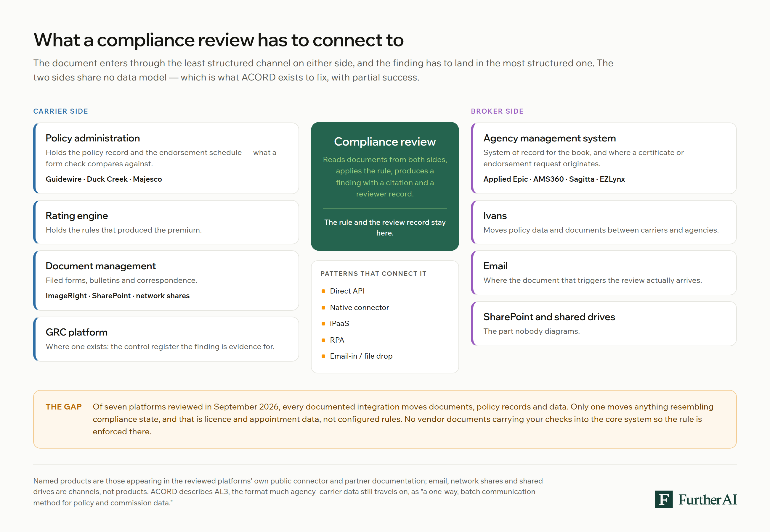Select the GRC platform card heading
This screenshot has height=532, width=770.
point(76,332)
